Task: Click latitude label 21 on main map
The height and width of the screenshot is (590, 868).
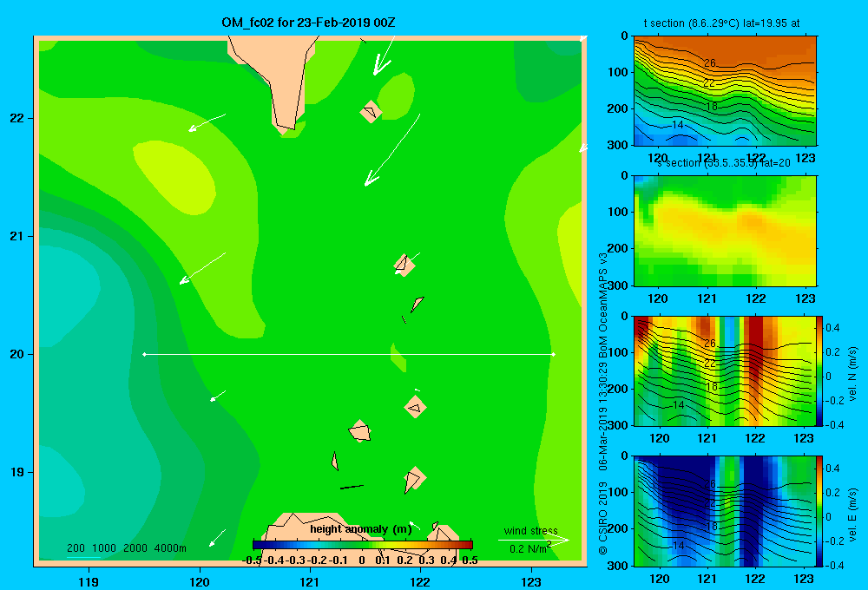Action: [17, 236]
